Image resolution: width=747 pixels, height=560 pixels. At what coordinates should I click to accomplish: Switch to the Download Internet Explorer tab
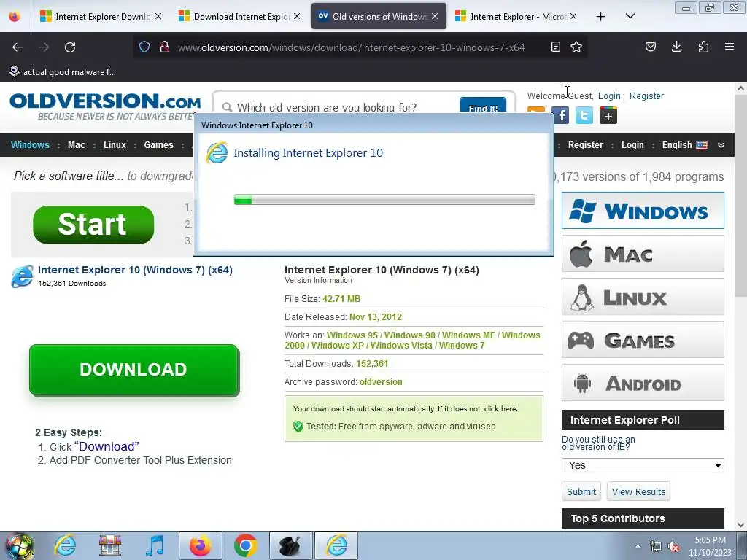[x=234, y=17]
